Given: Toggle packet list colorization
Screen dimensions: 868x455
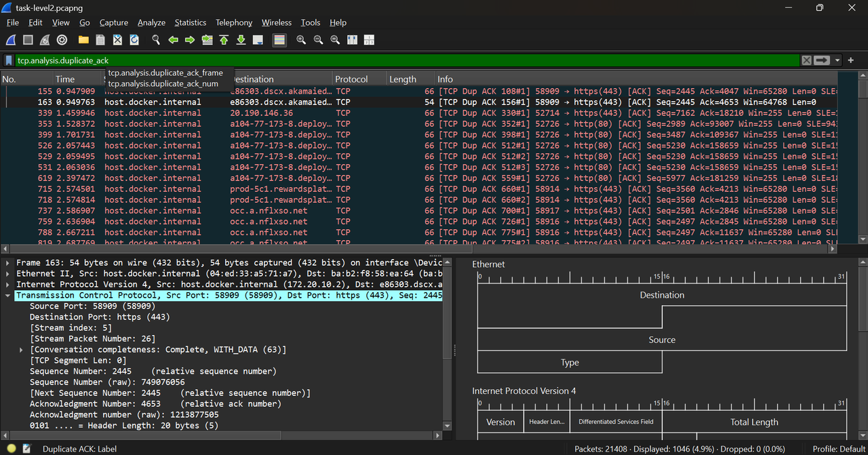Looking at the screenshot, I should (279, 40).
